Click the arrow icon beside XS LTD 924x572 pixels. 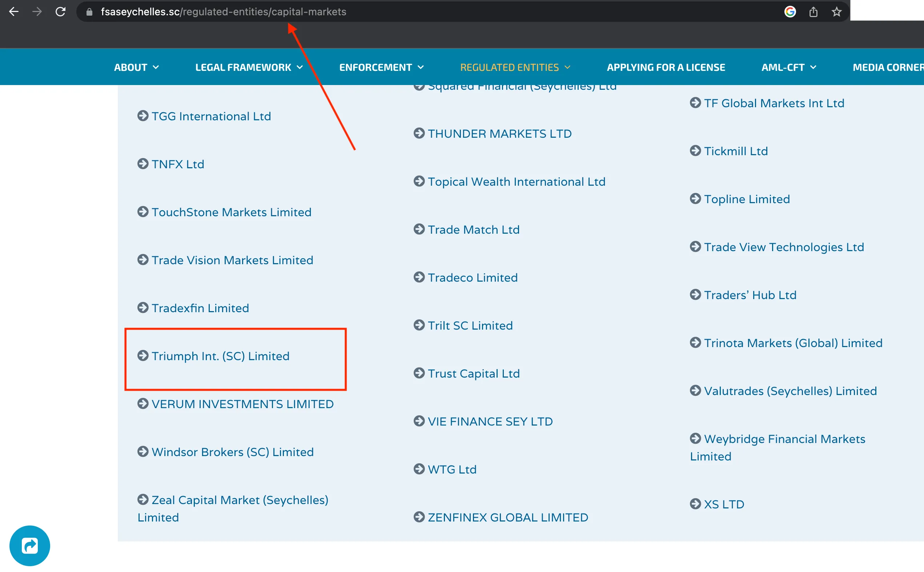[x=695, y=504]
